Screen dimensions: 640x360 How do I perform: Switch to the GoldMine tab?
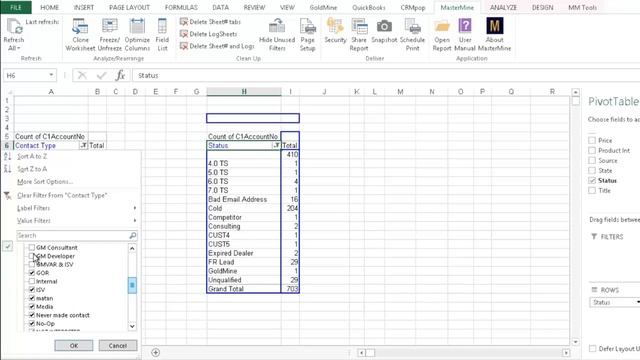[x=323, y=7]
